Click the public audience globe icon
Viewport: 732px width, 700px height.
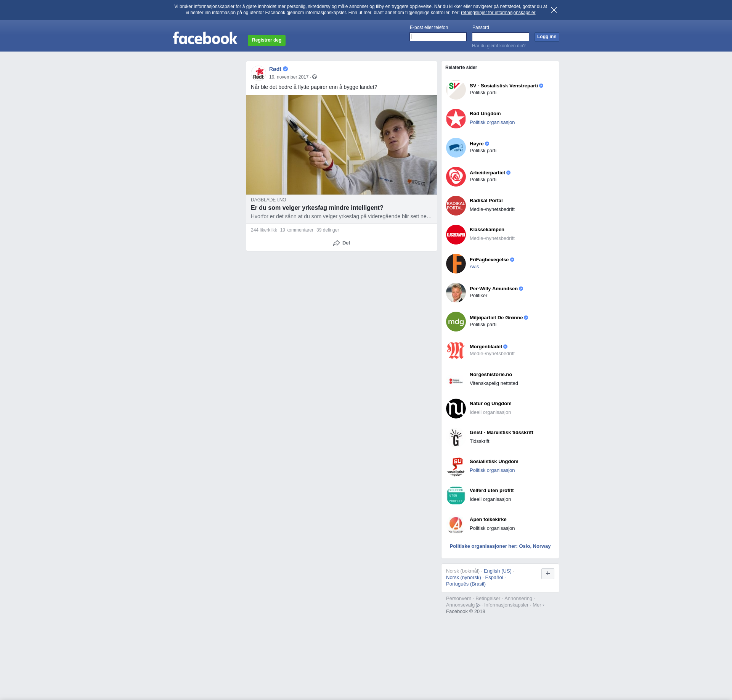point(315,77)
